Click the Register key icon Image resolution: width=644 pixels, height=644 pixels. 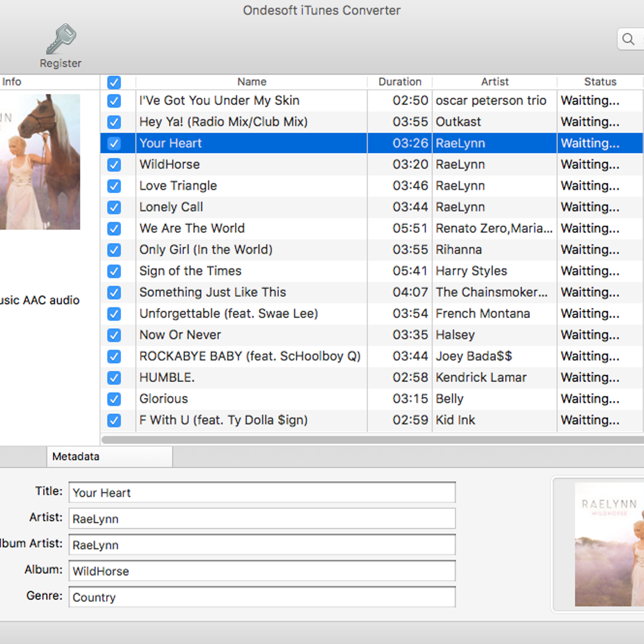coord(61,39)
